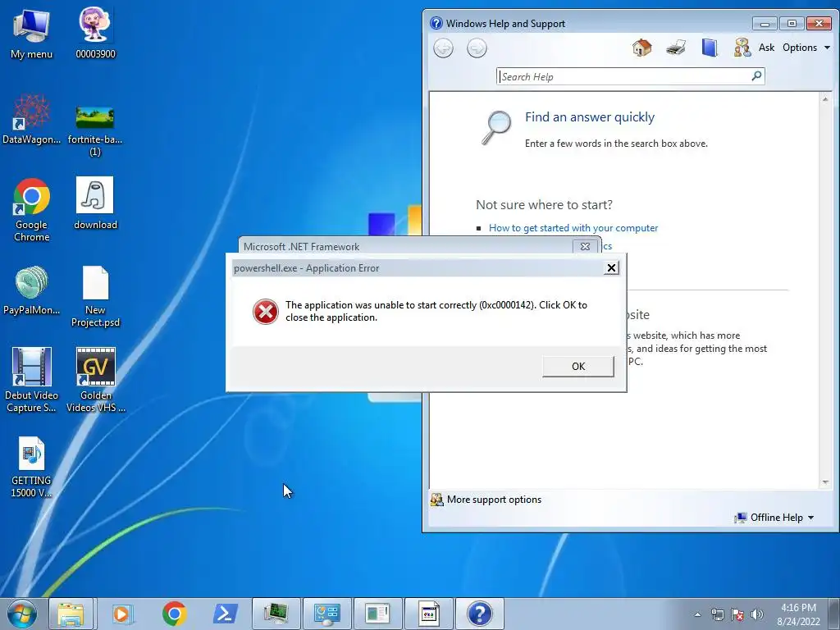This screenshot has width=840, height=630.
Task: Browse Help contents via blue book icon
Action: coord(710,48)
